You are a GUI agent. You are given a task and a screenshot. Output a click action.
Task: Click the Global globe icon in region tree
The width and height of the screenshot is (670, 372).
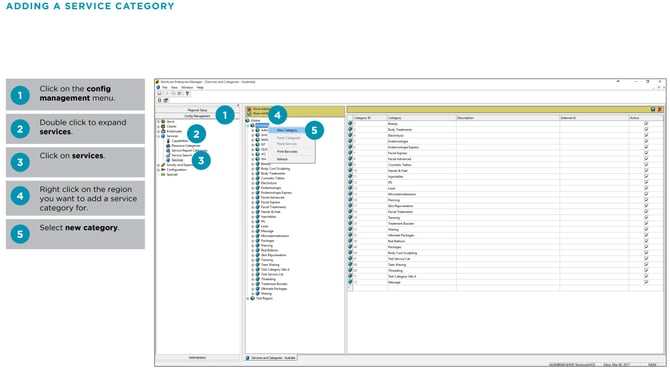248,120
